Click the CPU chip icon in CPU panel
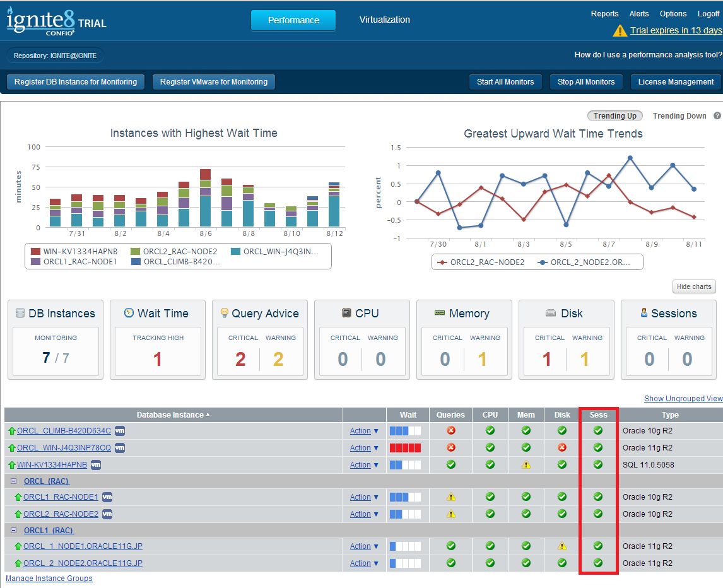Screen dimensions: 723x588 pyautogui.click(x=346, y=313)
